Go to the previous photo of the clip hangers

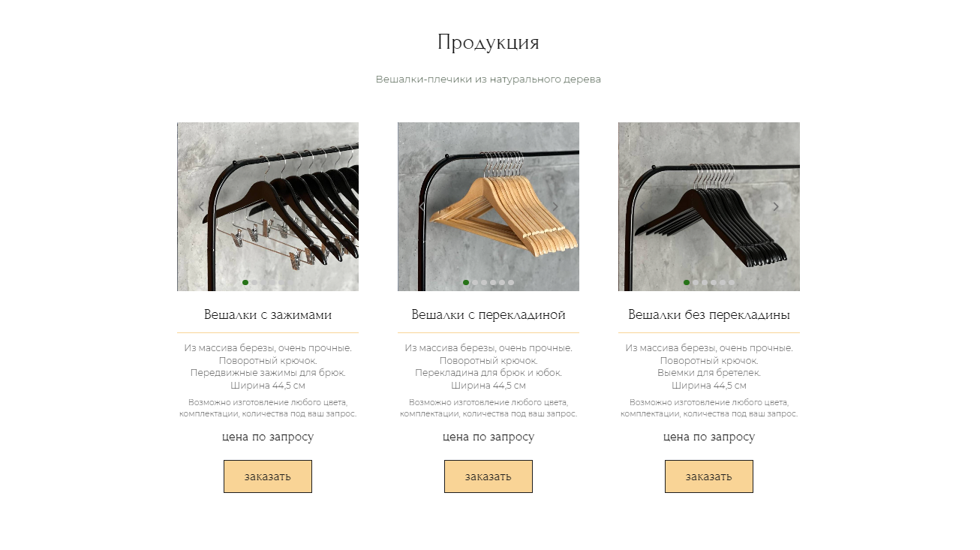pyautogui.click(x=201, y=207)
